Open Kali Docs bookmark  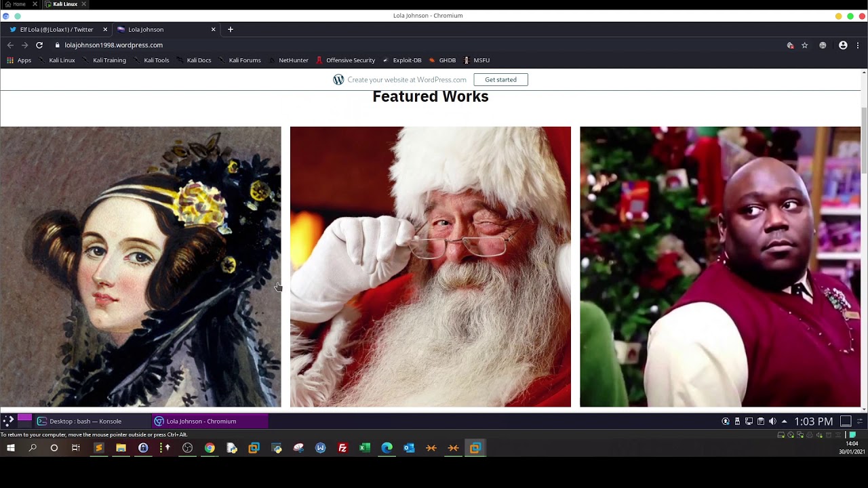click(194, 60)
